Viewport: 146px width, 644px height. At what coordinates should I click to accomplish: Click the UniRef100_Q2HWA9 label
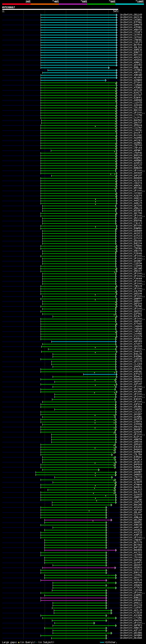tap(131, 80)
